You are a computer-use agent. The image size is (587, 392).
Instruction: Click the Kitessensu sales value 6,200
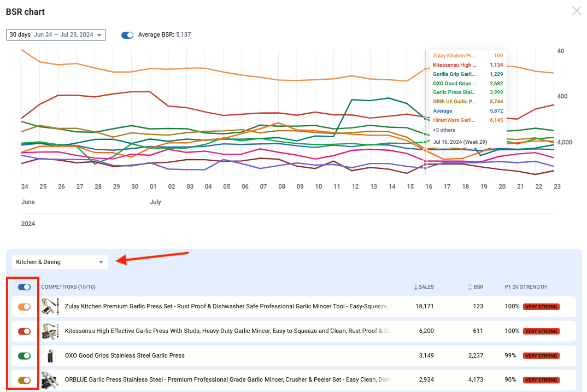point(426,331)
